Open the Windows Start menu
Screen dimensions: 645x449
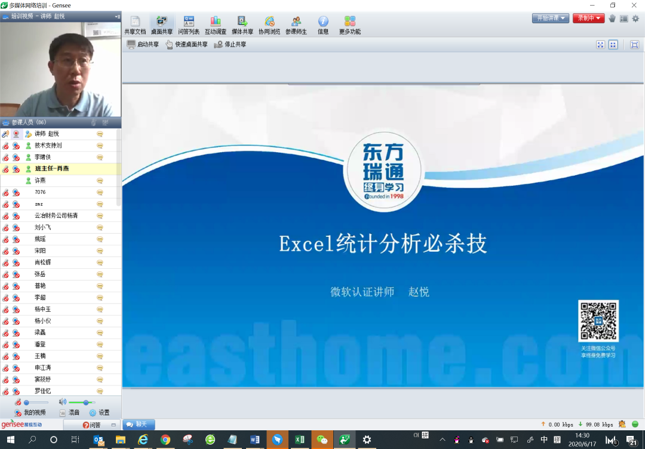[x=10, y=440]
